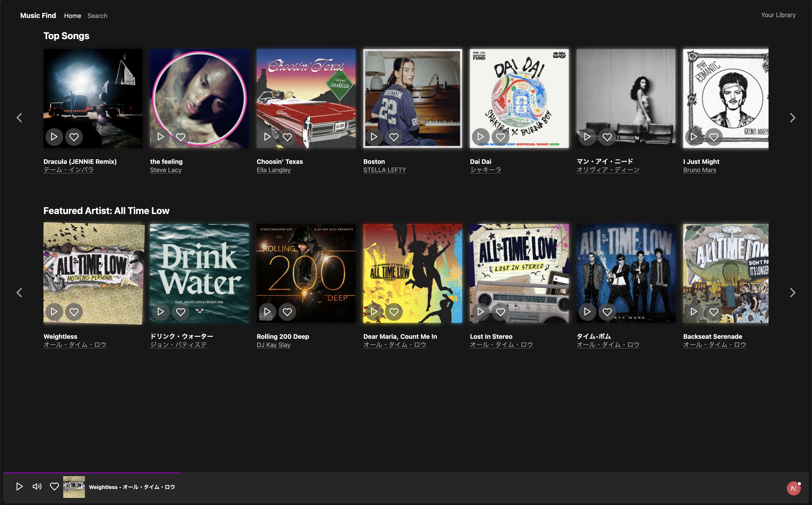The image size is (812, 505).
Task: Open the red N avatar badge
Action: pos(794,489)
